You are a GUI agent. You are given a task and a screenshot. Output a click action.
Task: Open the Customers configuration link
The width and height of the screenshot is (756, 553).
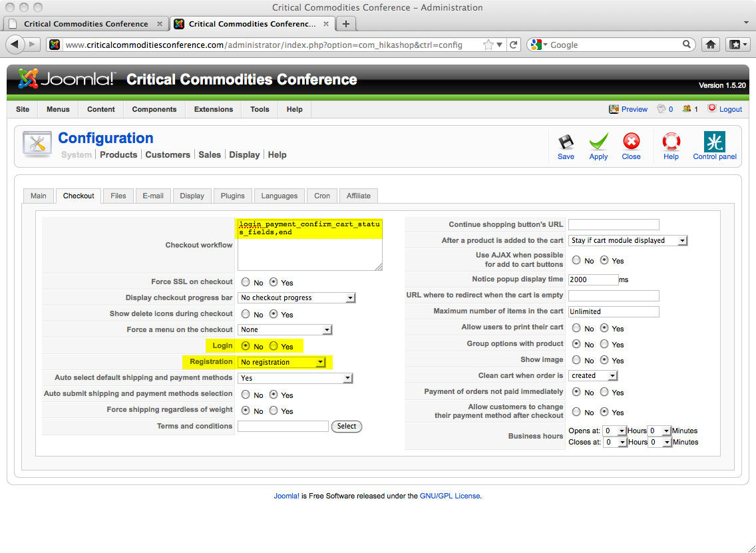coord(168,155)
